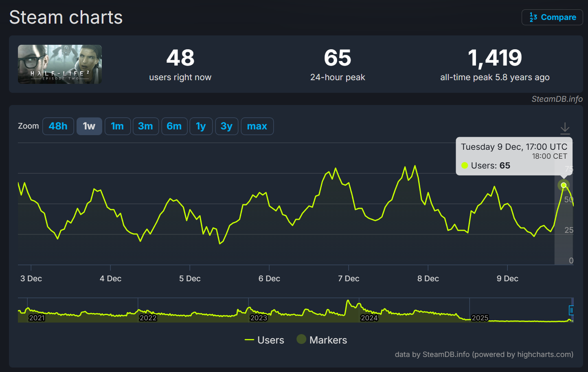Switch zoom to 1m
Screen dimensions: 588x372
(x=117, y=126)
